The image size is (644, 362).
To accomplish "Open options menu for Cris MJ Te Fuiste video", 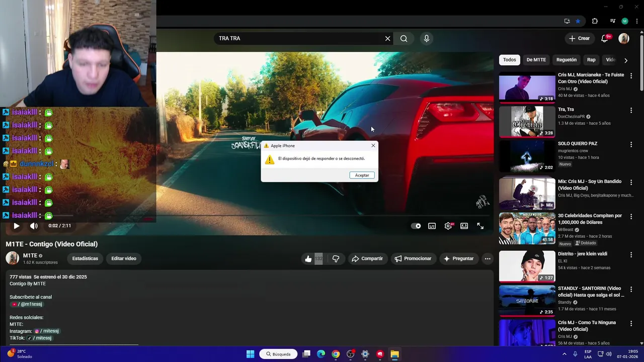I will [x=631, y=75].
